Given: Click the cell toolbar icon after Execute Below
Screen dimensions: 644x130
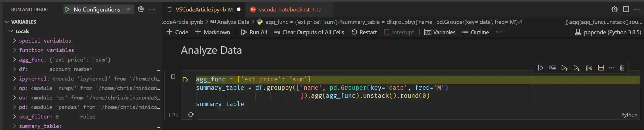Looking at the screenshot, I should pos(589,68).
